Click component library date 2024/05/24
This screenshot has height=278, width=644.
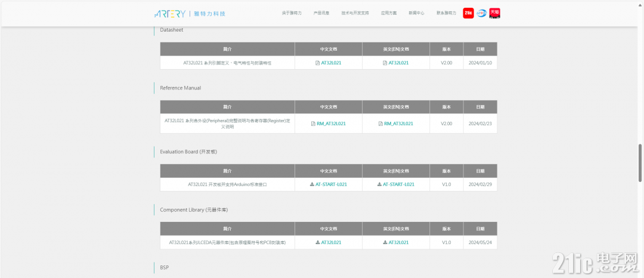(480, 242)
